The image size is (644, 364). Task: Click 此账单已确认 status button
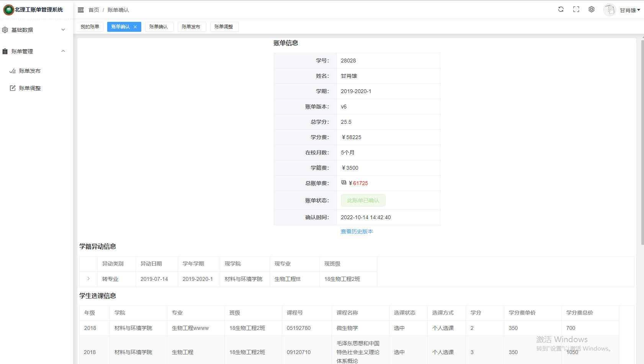(363, 200)
